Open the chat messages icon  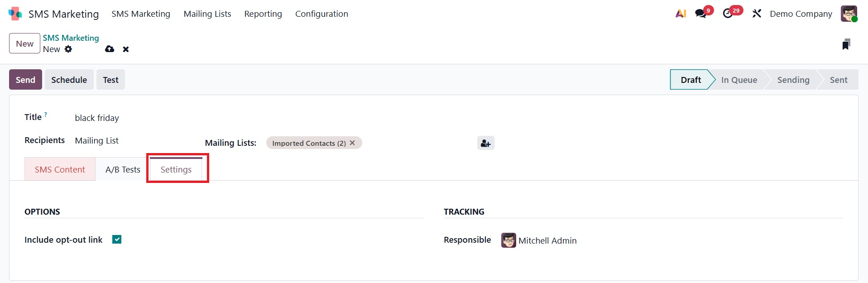[x=701, y=14]
